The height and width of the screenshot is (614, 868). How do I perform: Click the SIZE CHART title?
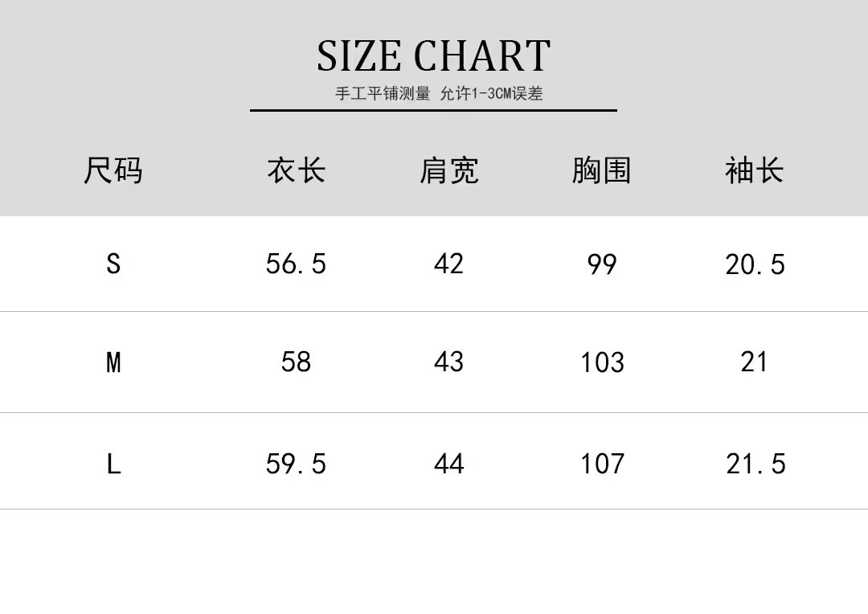(433, 56)
